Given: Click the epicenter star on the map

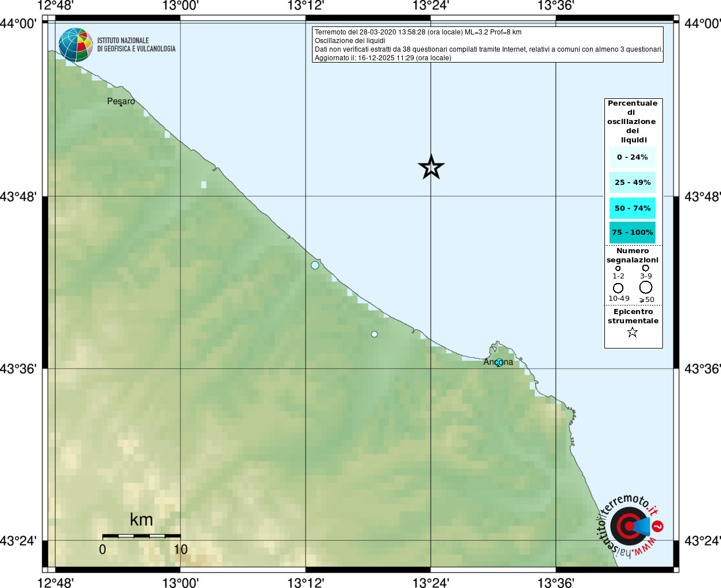Looking at the screenshot, I should (x=431, y=167).
